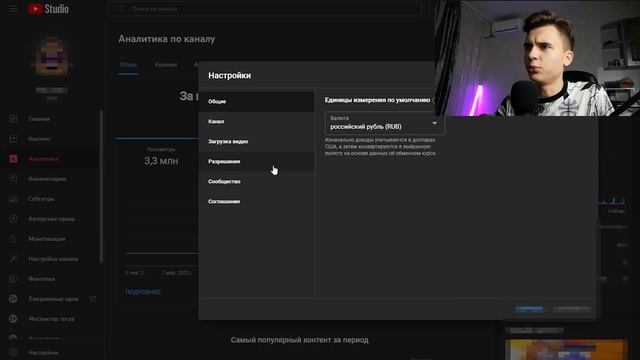Open the Валюта currency dropdown
Image resolution: width=640 pixels, height=360 pixels.
[384, 123]
